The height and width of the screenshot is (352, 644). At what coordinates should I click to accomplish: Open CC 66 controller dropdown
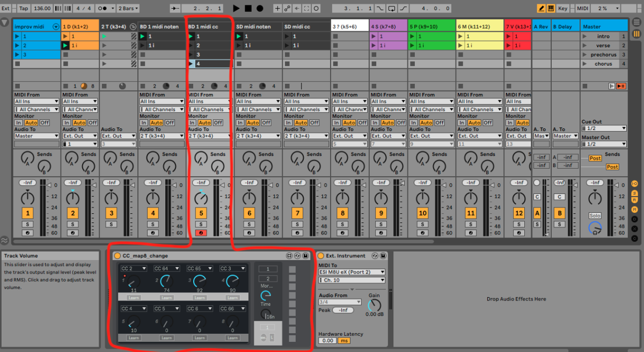click(x=232, y=309)
